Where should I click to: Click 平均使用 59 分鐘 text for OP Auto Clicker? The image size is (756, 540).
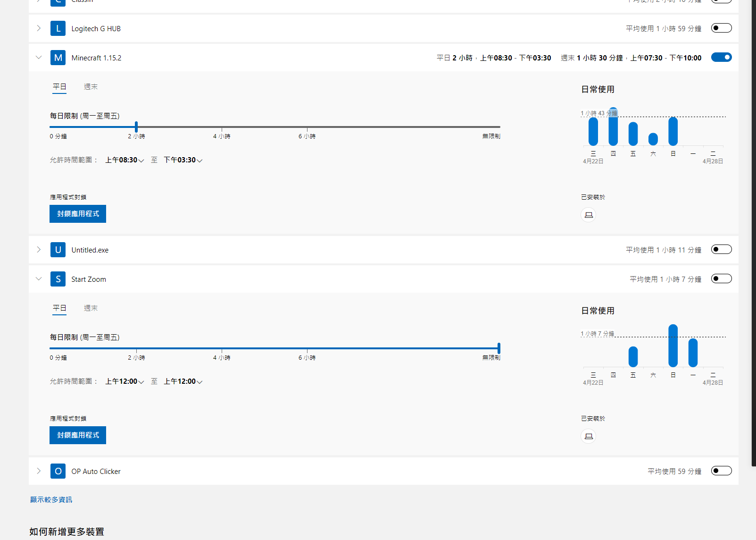pos(674,471)
